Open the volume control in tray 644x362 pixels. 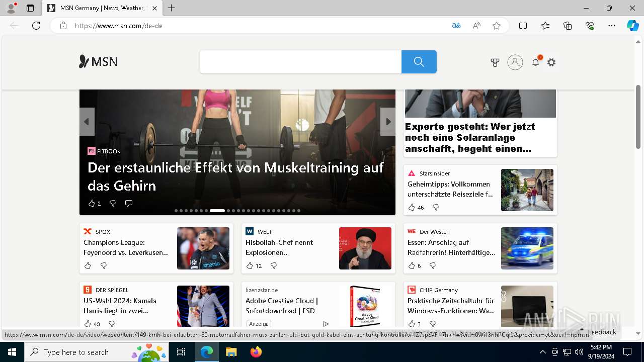point(579,352)
